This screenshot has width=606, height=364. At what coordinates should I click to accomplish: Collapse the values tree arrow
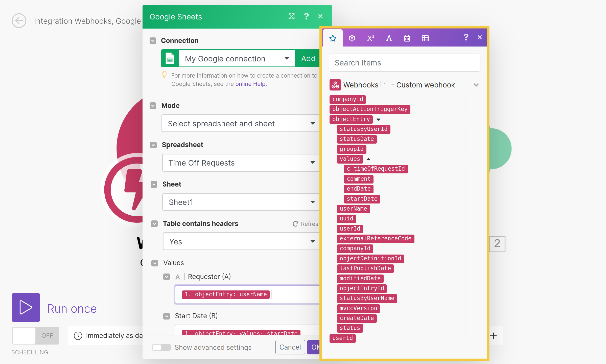(368, 159)
